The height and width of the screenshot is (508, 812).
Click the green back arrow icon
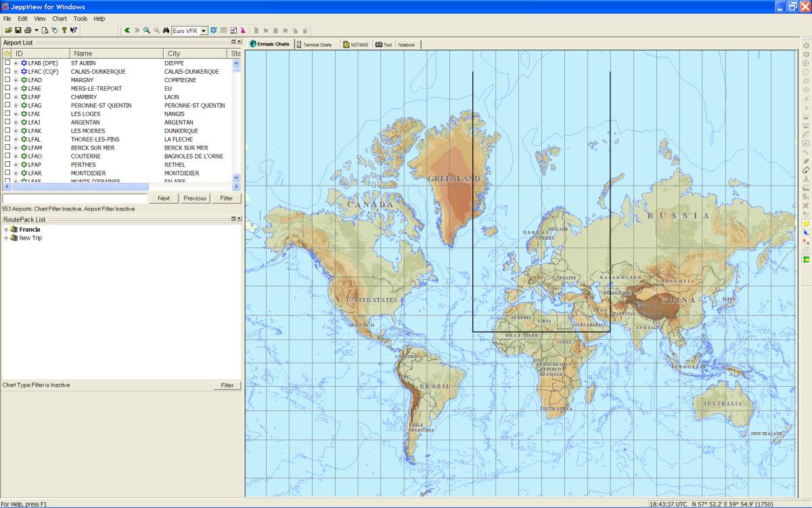127,30
